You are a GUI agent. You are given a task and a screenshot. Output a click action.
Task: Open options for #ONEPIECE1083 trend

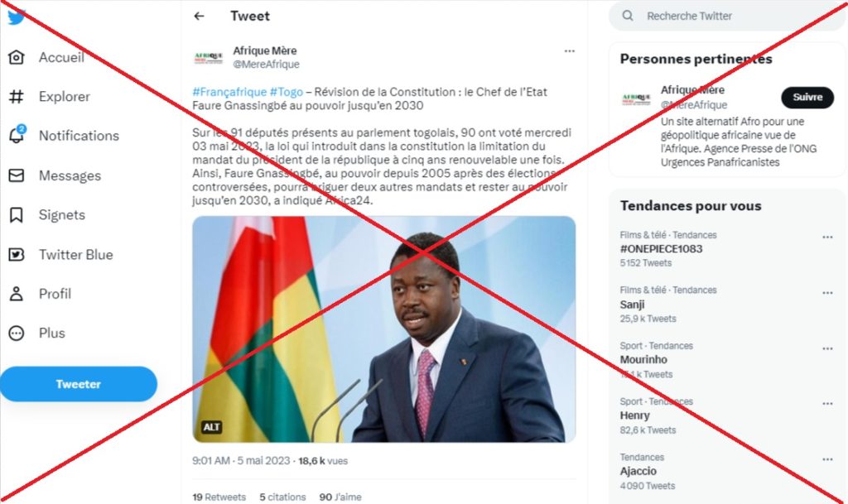coord(827,238)
